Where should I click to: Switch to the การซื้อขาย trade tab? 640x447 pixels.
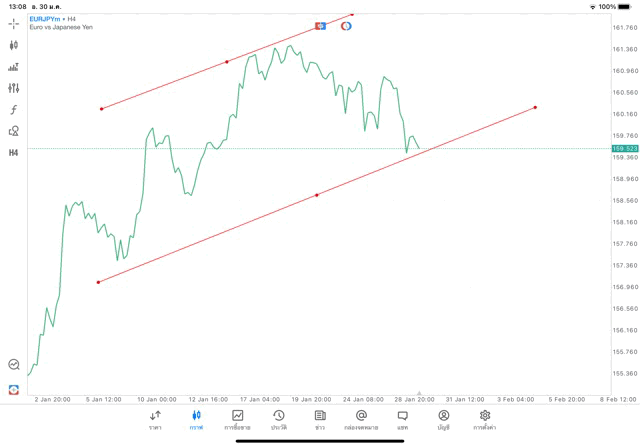[237, 419]
